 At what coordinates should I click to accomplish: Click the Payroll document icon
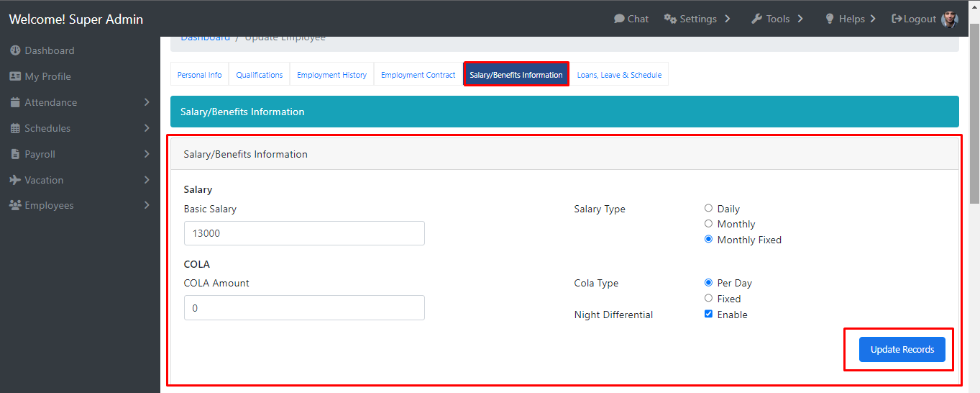(x=15, y=154)
